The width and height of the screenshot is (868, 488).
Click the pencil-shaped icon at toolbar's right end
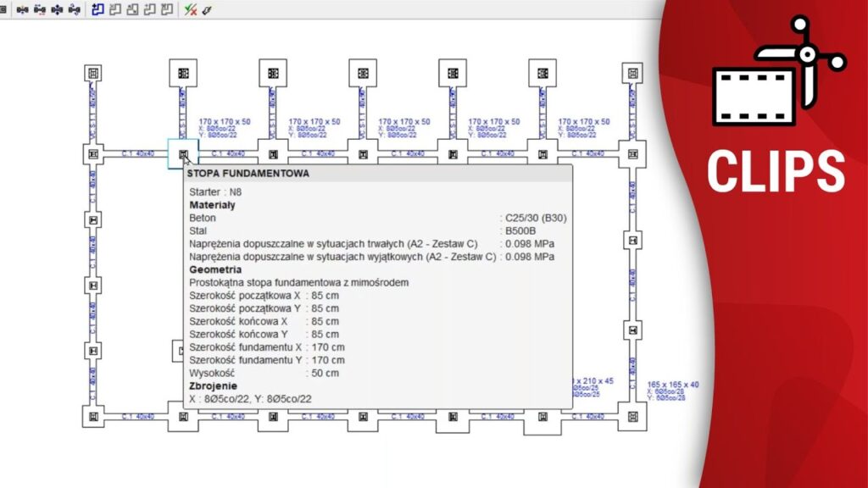coord(207,10)
